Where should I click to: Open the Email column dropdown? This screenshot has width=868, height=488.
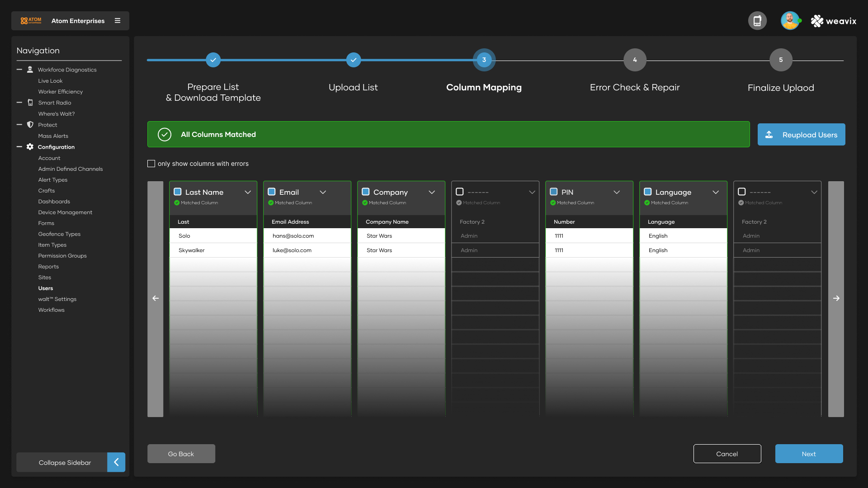point(323,192)
